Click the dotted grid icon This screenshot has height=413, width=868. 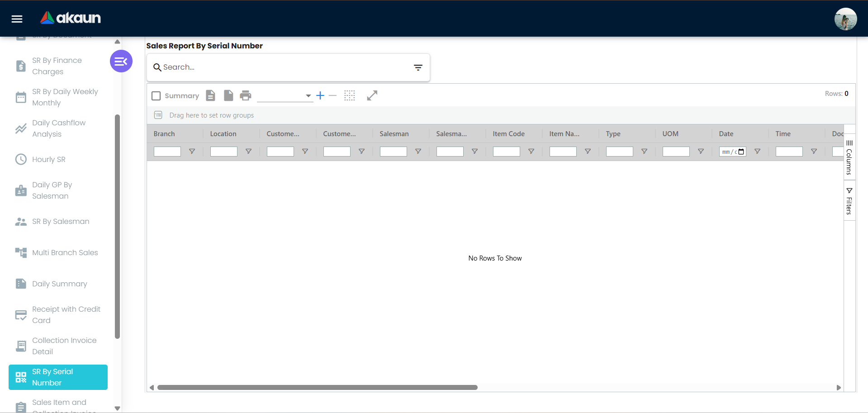350,95
